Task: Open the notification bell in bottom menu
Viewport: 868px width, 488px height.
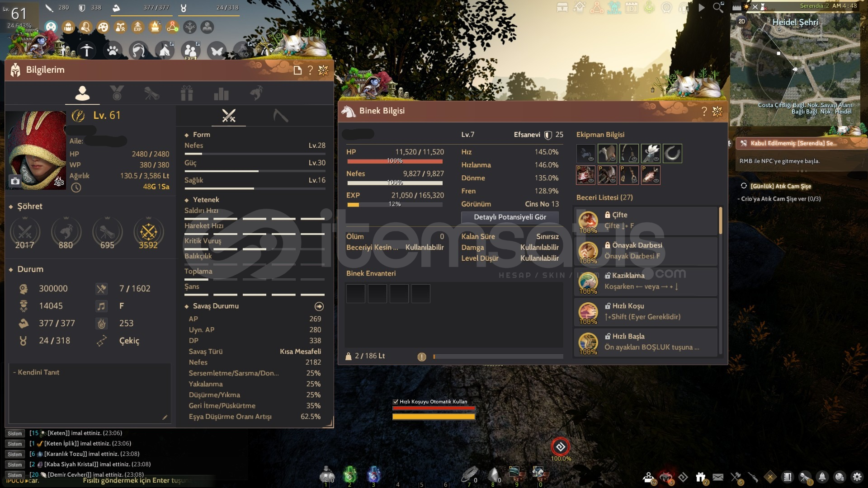Action: click(822, 477)
